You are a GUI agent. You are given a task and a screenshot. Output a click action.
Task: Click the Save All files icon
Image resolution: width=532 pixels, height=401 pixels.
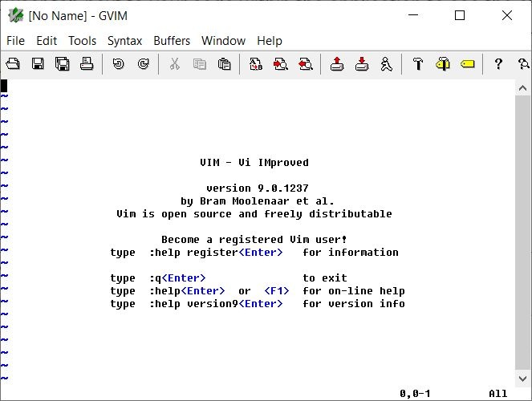click(63, 63)
